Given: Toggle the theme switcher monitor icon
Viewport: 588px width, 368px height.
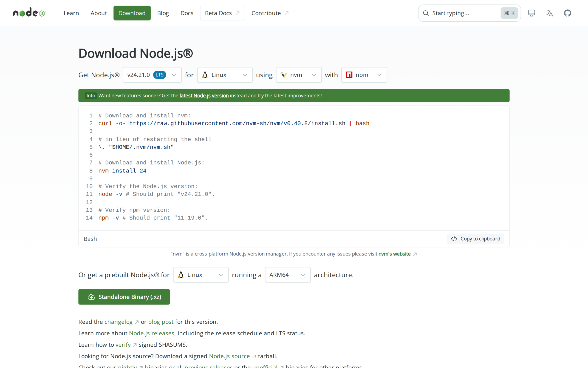Looking at the screenshot, I should pyautogui.click(x=531, y=13).
